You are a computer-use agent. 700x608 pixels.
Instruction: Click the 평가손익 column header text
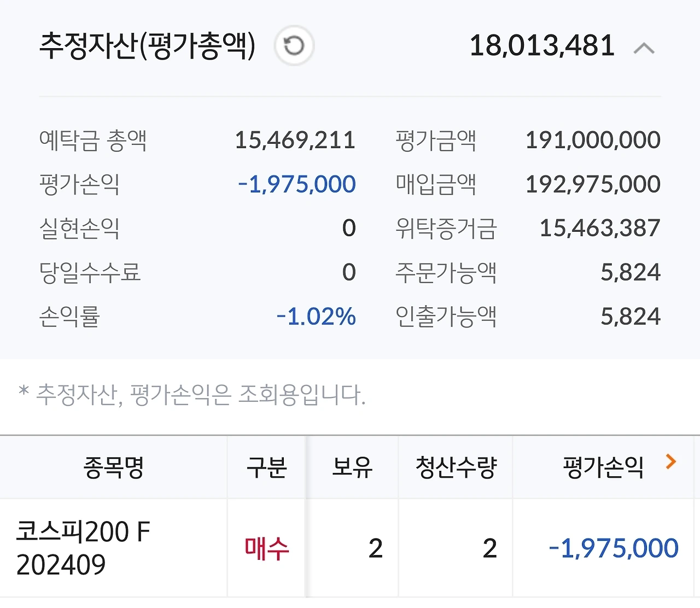tap(603, 468)
